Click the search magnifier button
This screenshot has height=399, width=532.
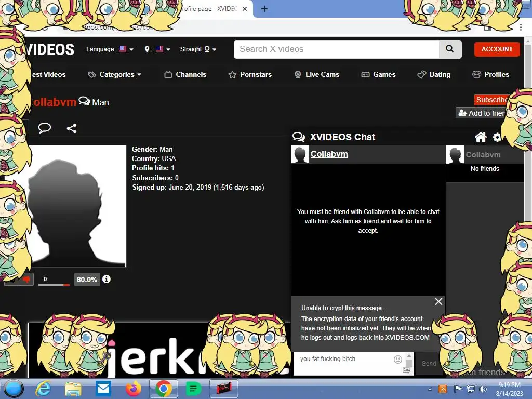tap(450, 49)
